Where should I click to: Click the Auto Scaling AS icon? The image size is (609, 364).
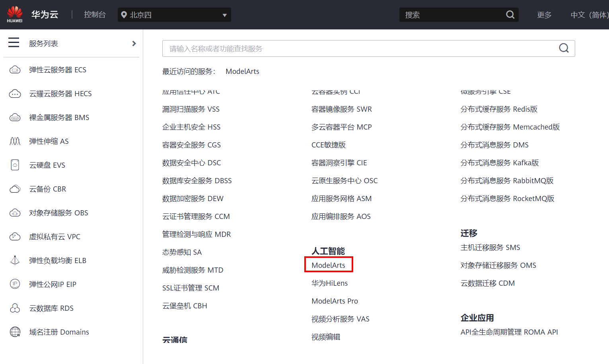(x=15, y=141)
